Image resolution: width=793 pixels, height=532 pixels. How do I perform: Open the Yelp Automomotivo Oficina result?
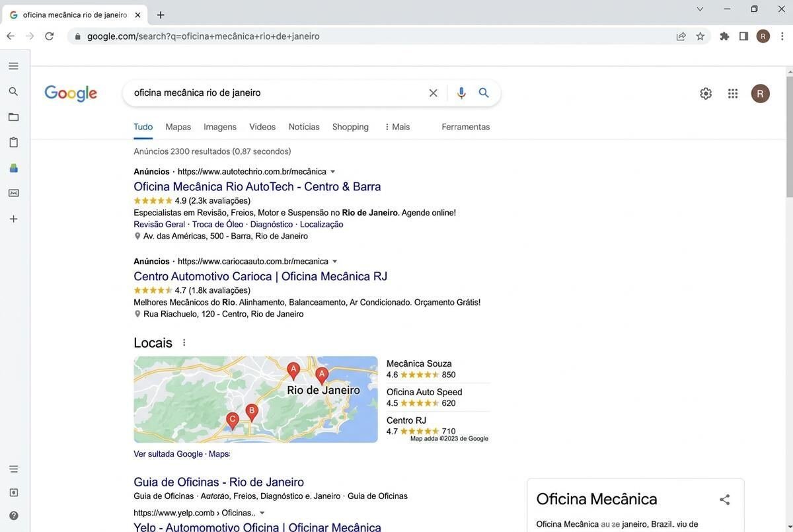coord(257,527)
